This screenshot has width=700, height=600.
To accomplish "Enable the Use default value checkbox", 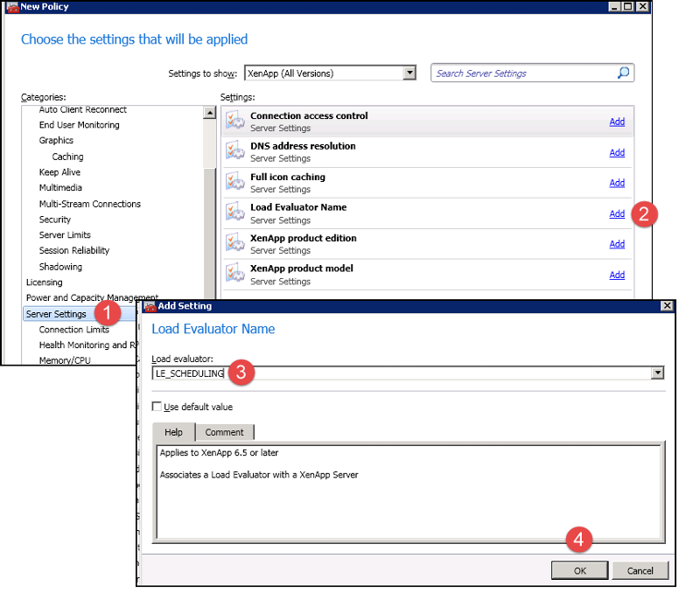I will click(x=157, y=407).
